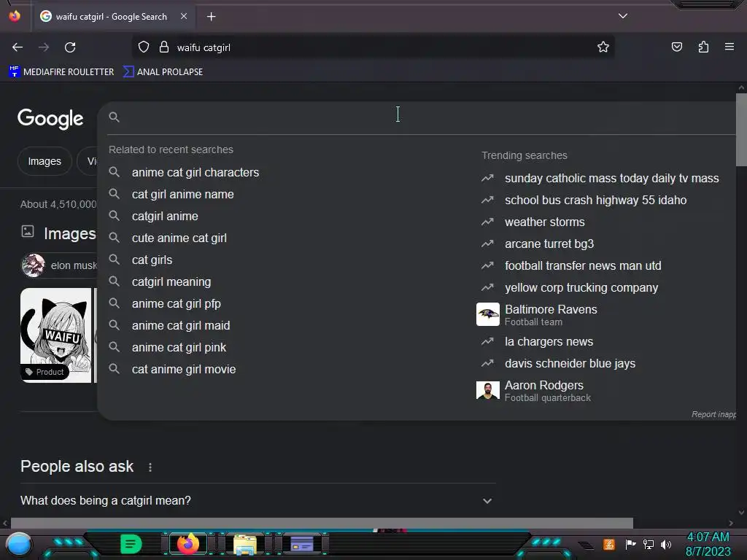Open the green notes app on taskbar
Viewport: 747px width, 560px height.
[131, 544]
